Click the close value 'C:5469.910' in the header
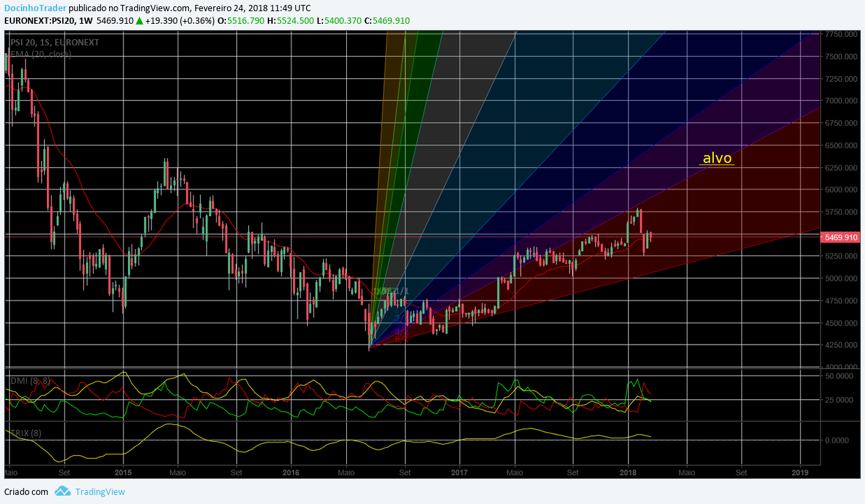 387,21
